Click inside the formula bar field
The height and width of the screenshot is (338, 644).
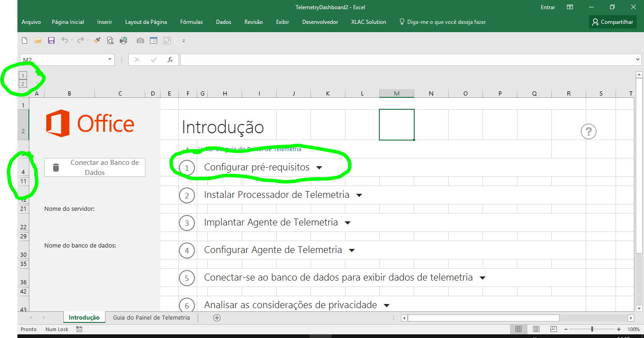coord(408,60)
